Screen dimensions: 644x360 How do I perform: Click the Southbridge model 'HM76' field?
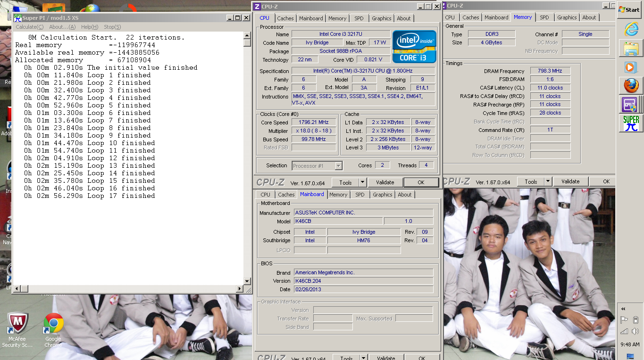click(364, 240)
